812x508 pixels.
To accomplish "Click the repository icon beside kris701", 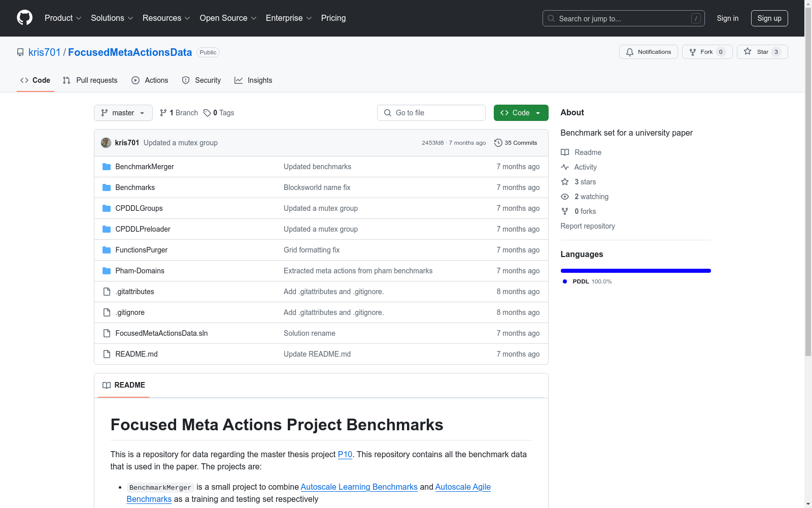I will (20, 52).
